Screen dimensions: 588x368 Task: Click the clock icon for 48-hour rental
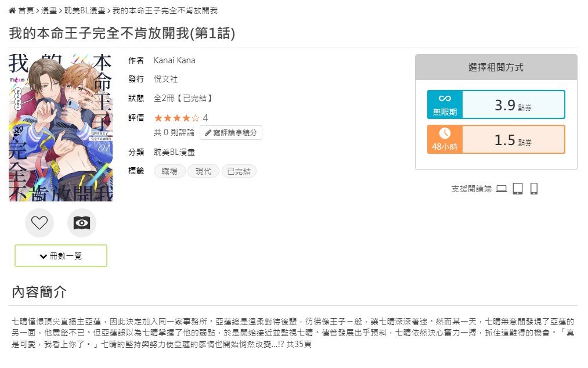(445, 133)
